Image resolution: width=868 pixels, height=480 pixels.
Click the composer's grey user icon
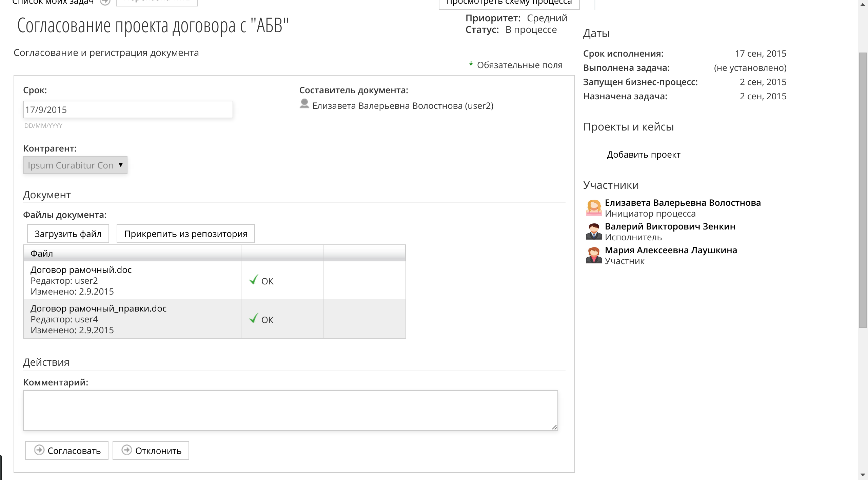(x=304, y=104)
